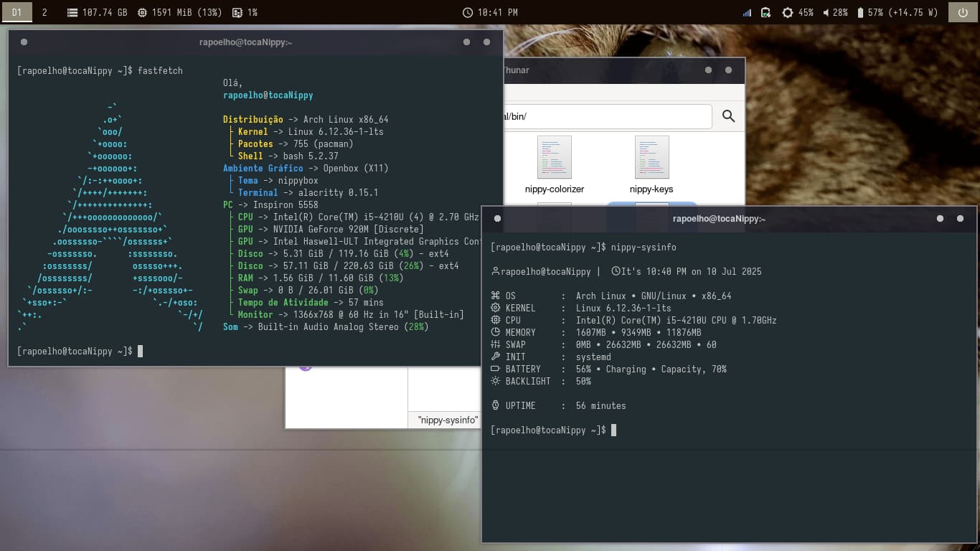Click the clock icon before "It's 10:40 PM"
Viewport: 980px width, 551px height.
tap(616, 272)
